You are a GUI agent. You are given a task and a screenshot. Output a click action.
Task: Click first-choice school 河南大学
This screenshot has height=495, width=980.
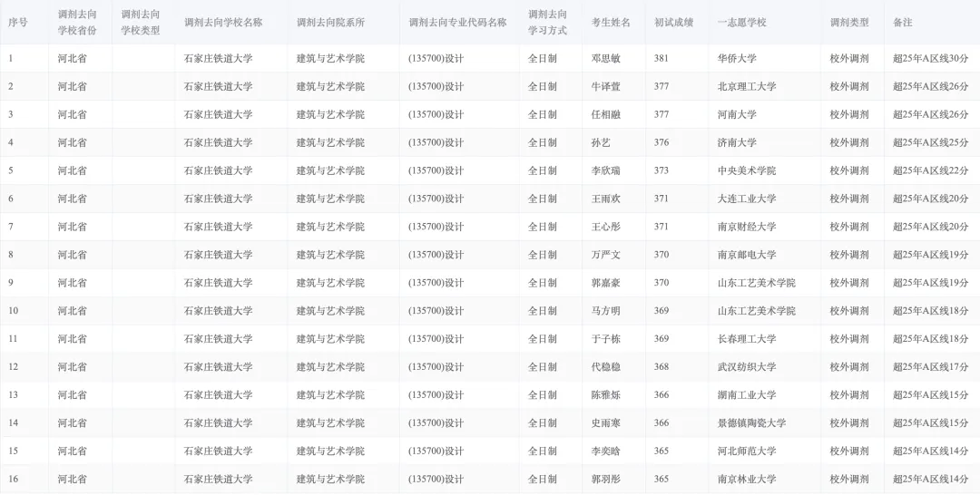[x=737, y=115]
